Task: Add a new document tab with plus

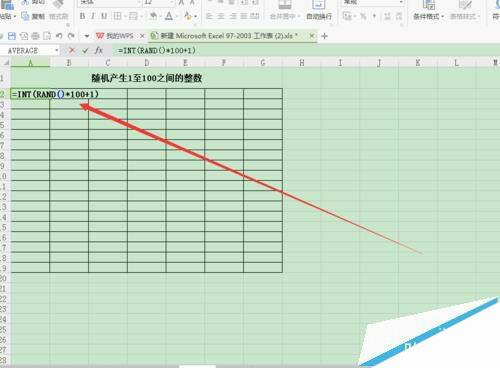Action: 324,36
